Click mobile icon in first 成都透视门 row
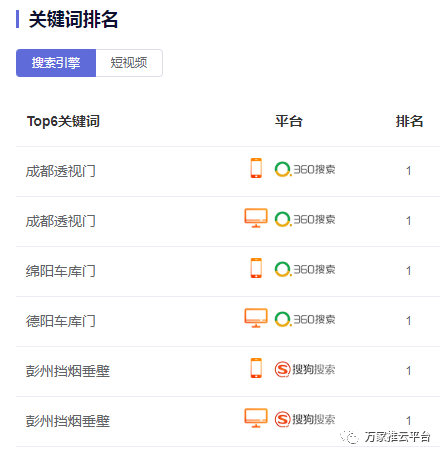This screenshot has width=444, height=456. (256, 168)
